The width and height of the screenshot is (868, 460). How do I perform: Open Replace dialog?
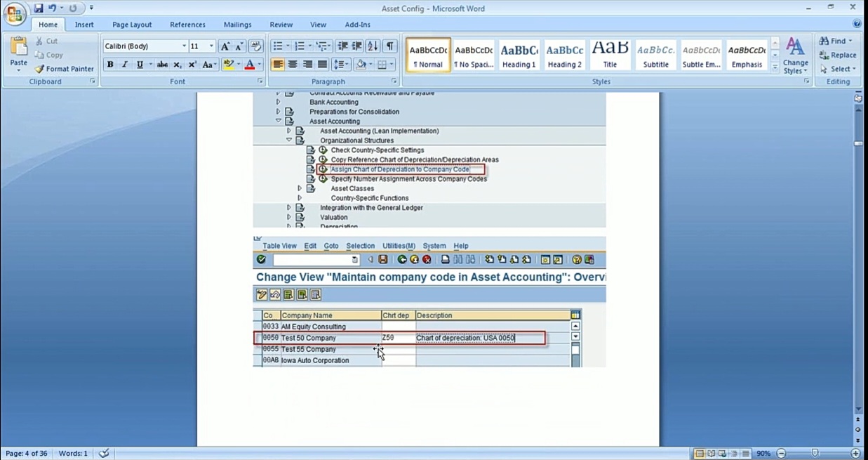(x=837, y=55)
